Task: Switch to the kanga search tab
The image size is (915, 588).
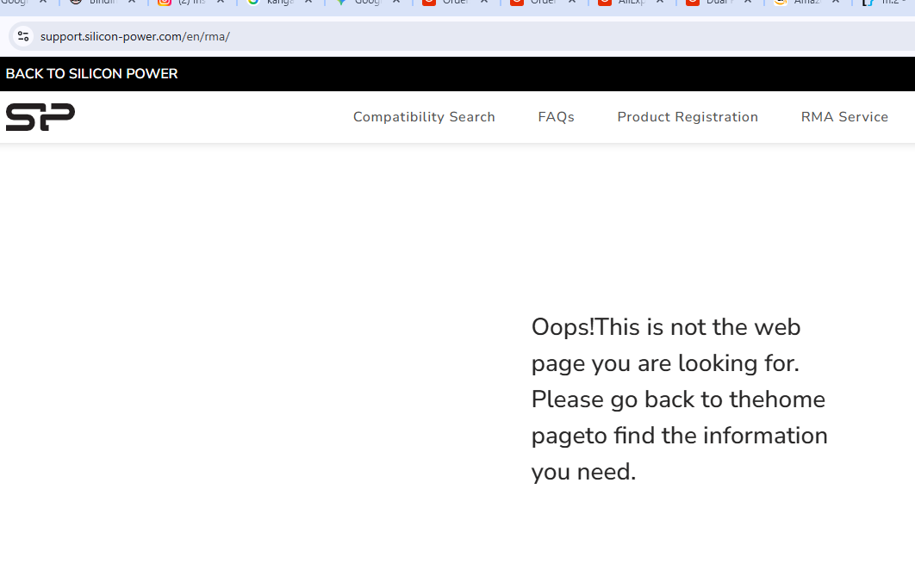Action: click(x=274, y=3)
